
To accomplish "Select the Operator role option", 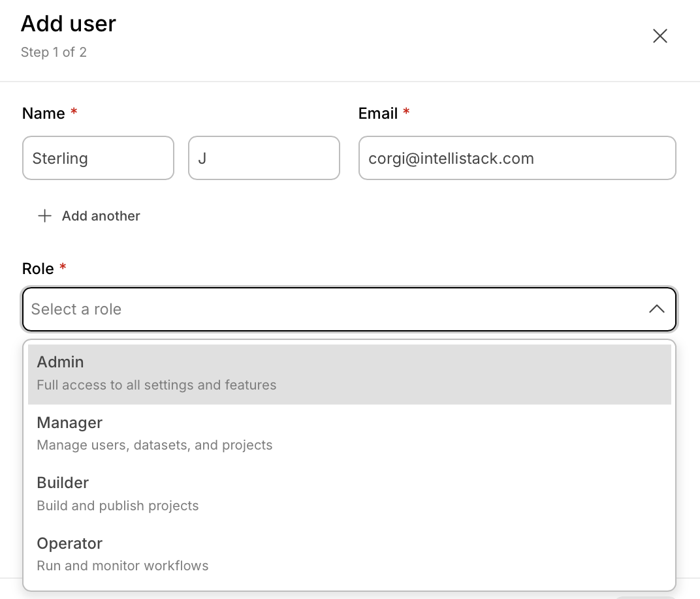I will (69, 544).
